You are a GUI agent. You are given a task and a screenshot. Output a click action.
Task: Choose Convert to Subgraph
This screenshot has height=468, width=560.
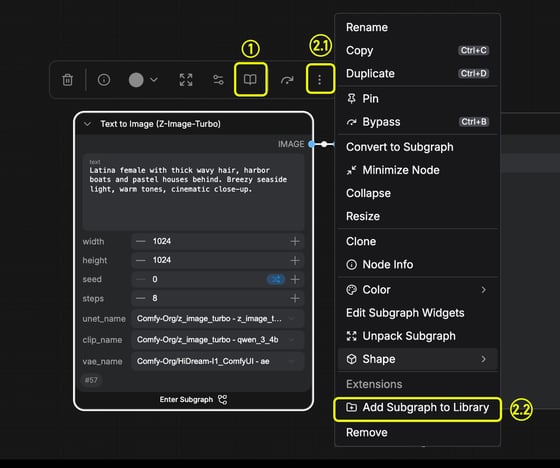click(x=417, y=147)
